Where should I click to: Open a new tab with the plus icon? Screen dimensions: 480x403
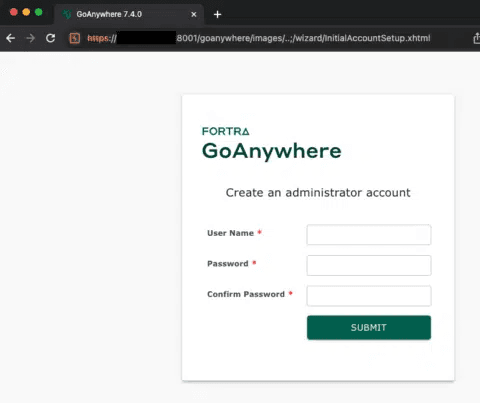(217, 14)
